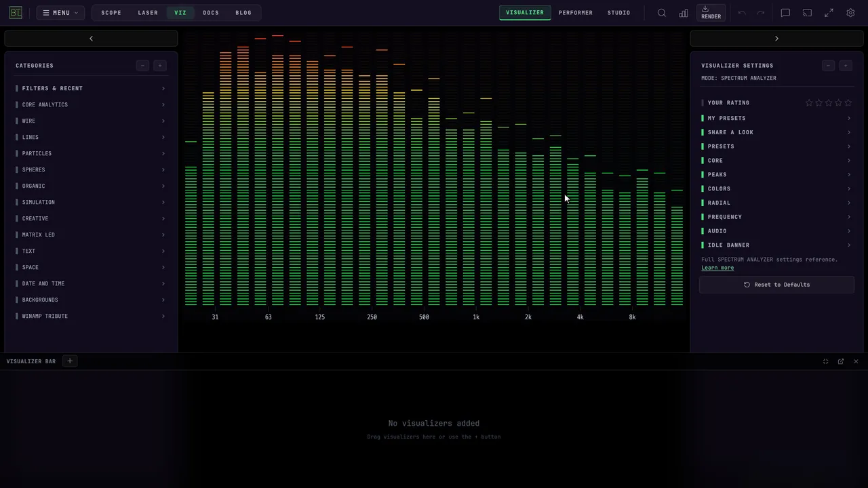Add a visualizer with the plus button
Screen dimensions: 868x488
[x=70, y=361]
